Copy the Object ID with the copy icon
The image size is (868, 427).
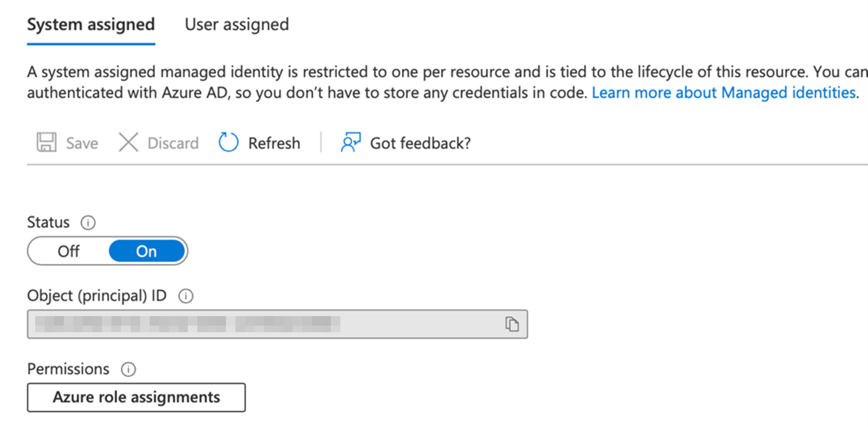(x=511, y=324)
